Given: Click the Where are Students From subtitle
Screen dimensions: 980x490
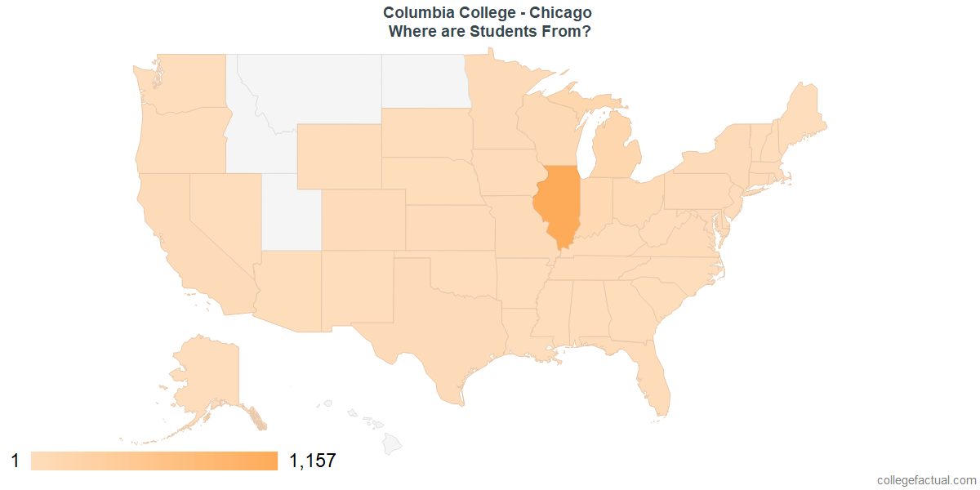Looking at the screenshot, I should 489,32.
